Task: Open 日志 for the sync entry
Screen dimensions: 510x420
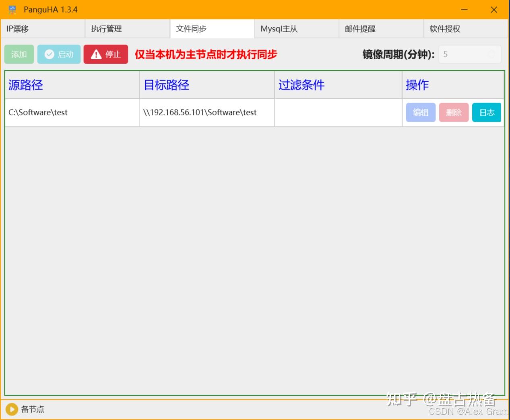Action: tap(487, 112)
